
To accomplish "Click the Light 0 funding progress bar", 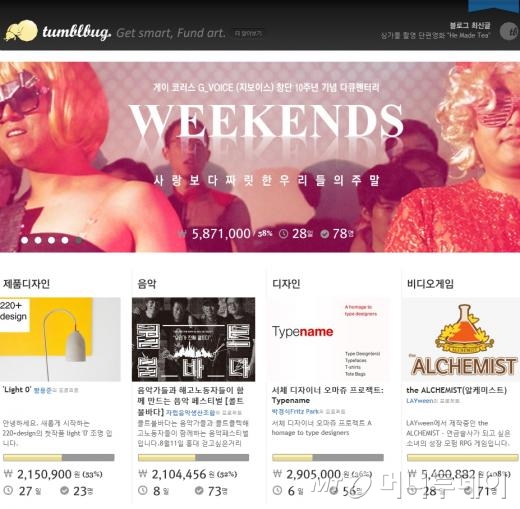I will coord(59,457).
